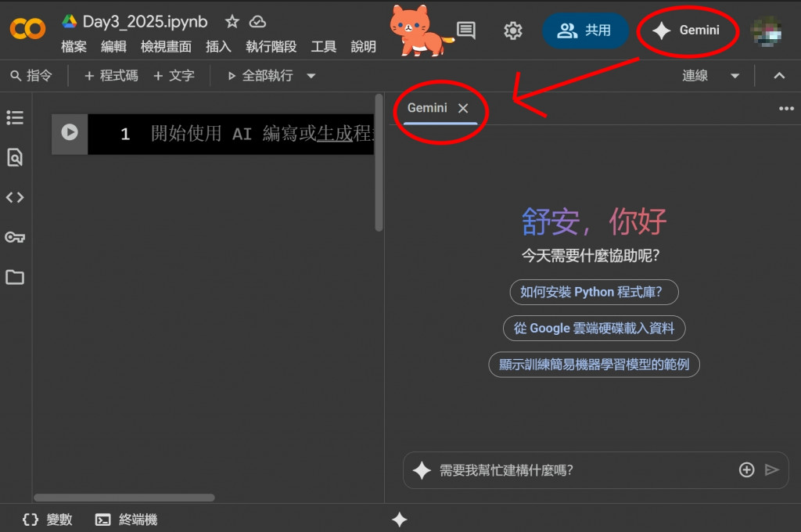Open the secrets key sidebar icon
801x532 pixels.
15,237
